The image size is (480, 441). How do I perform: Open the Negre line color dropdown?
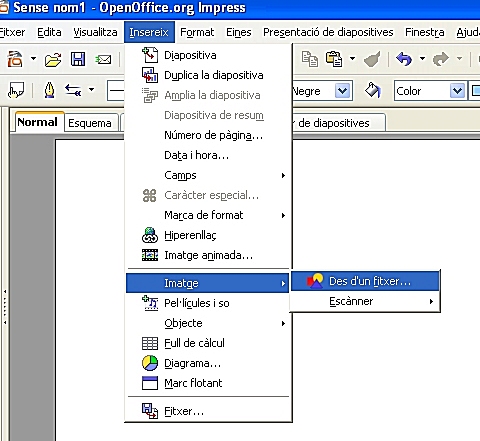tap(343, 90)
